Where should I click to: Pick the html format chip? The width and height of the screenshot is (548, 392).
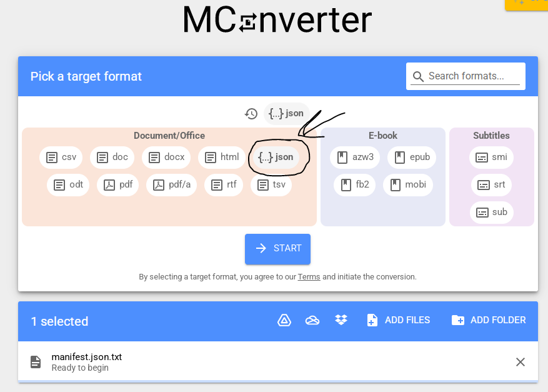(222, 158)
